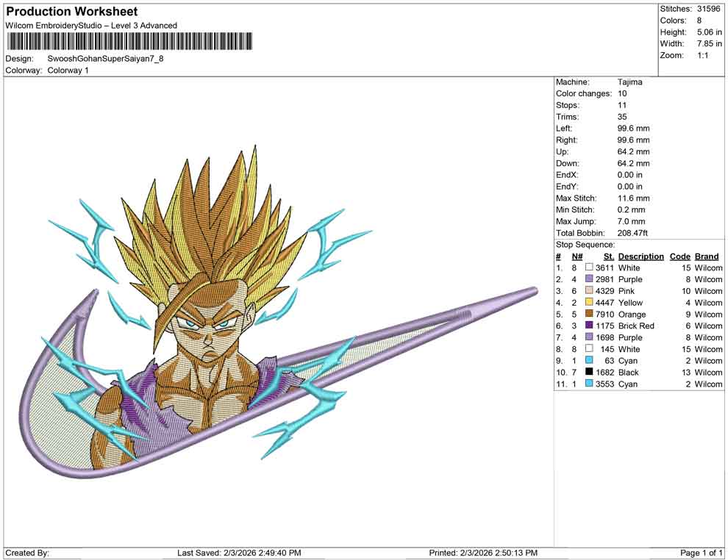Sort by the Description column header
Screen dimensions: 728x560
640,256
